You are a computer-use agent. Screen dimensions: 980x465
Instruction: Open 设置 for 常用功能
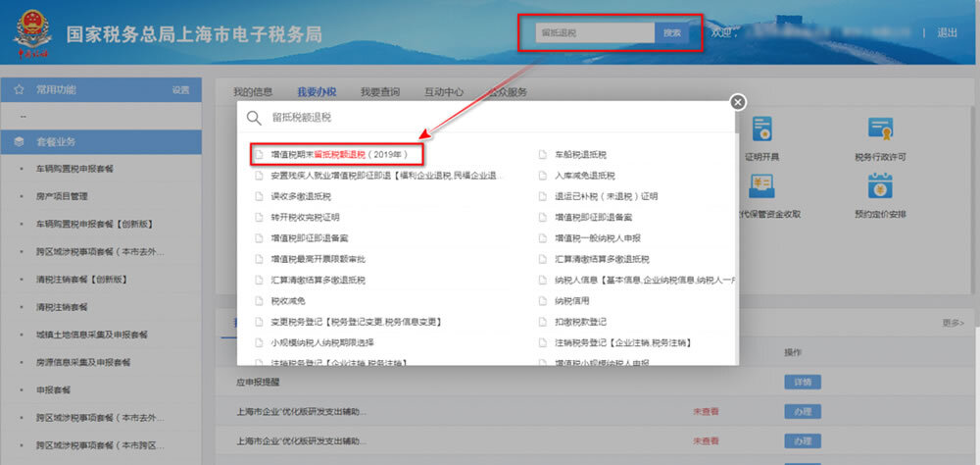pyautogui.click(x=180, y=90)
